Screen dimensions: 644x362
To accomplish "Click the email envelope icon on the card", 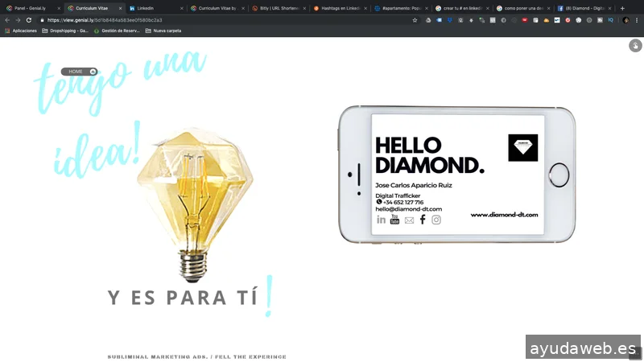I will click(x=409, y=220).
